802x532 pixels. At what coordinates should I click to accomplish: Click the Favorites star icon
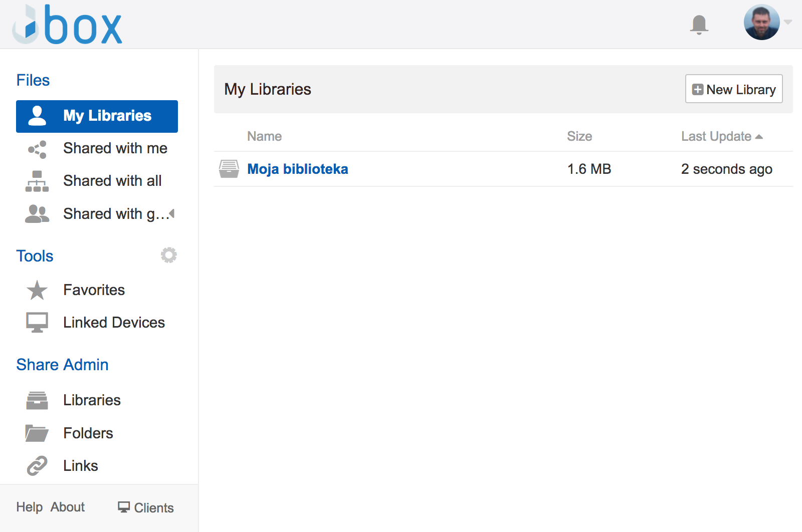37,290
